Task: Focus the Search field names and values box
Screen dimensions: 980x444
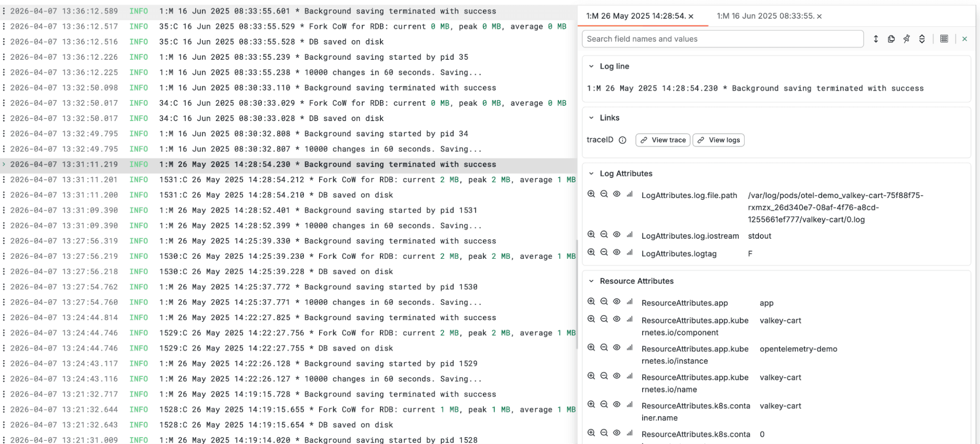Action: click(722, 39)
